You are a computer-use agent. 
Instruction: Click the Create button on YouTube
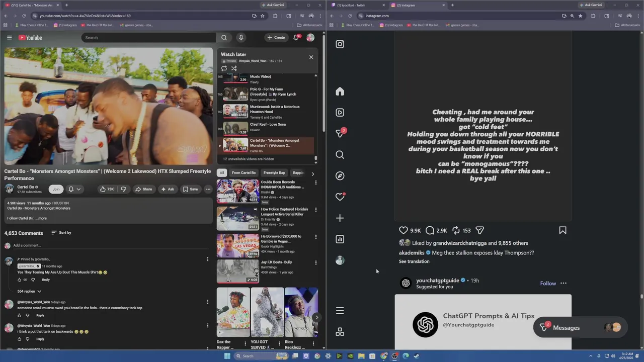(x=276, y=38)
